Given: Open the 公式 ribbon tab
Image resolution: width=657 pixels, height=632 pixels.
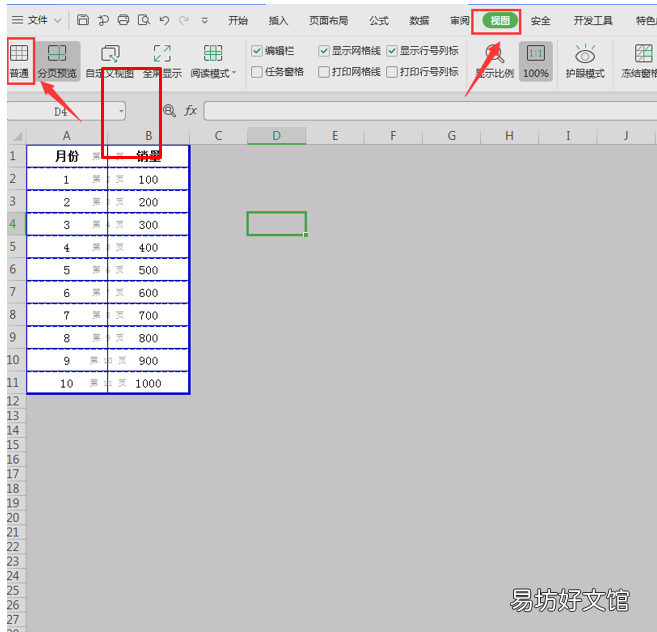Looking at the screenshot, I should click(379, 21).
